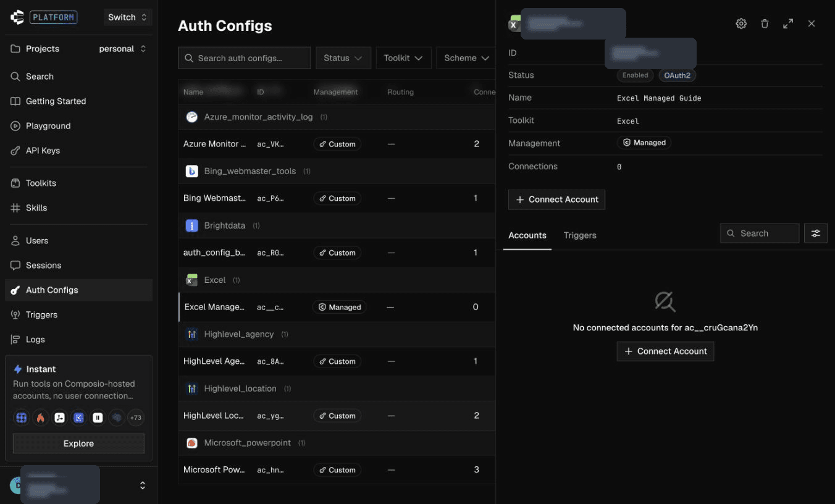Open the Switch dropdown next to PLATFORM
Viewport: 835px width, 504px height.
click(x=127, y=17)
